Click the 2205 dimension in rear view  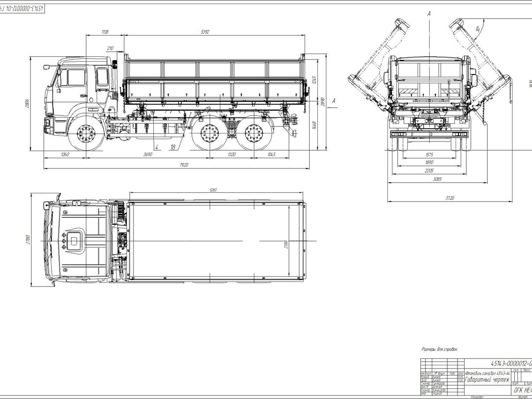(429, 170)
